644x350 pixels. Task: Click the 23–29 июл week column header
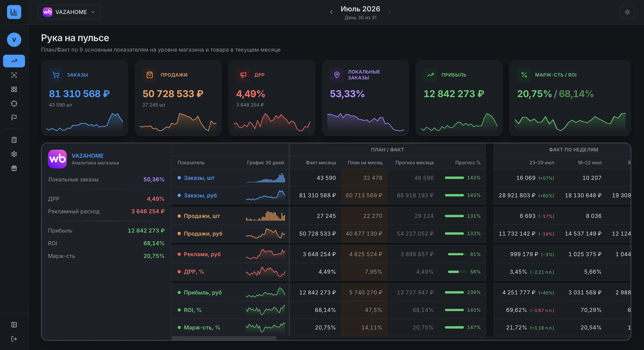541,163
